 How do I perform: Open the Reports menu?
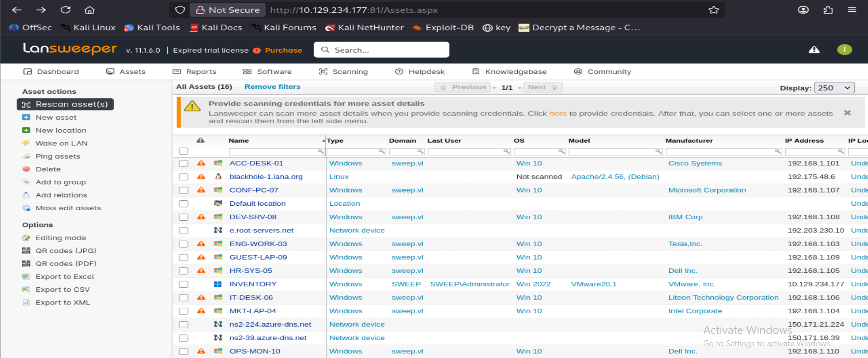[x=195, y=72]
